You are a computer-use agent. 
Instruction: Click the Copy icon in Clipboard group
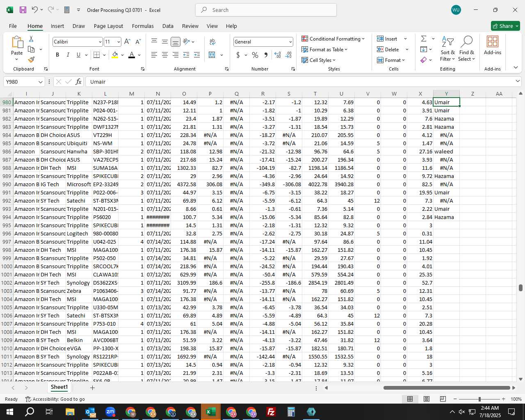[31, 49]
